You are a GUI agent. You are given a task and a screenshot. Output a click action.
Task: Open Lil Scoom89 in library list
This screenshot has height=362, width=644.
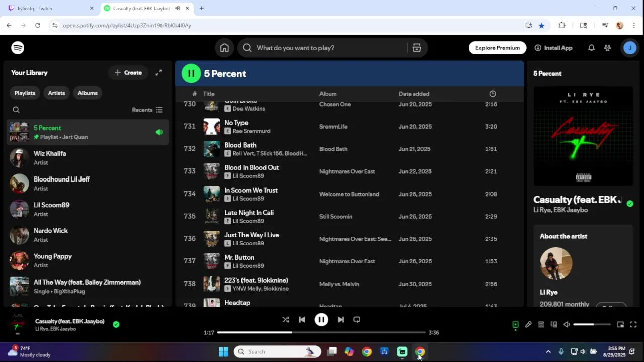coord(88,209)
